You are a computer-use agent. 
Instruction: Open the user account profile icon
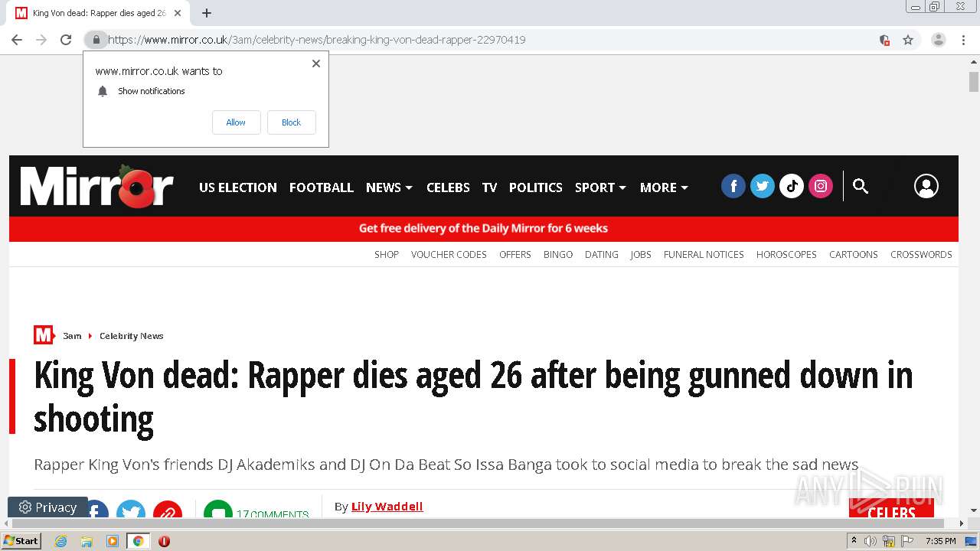926,186
